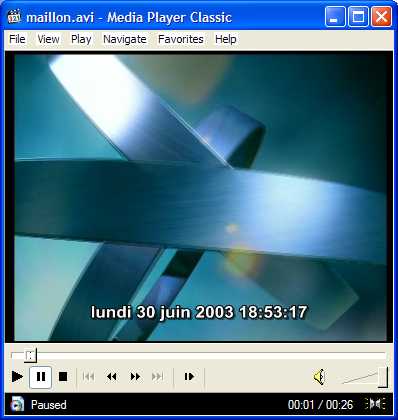This screenshot has width=398, height=420.
Task: Click the rewind (decrease speed) icon
Action: pos(112,377)
